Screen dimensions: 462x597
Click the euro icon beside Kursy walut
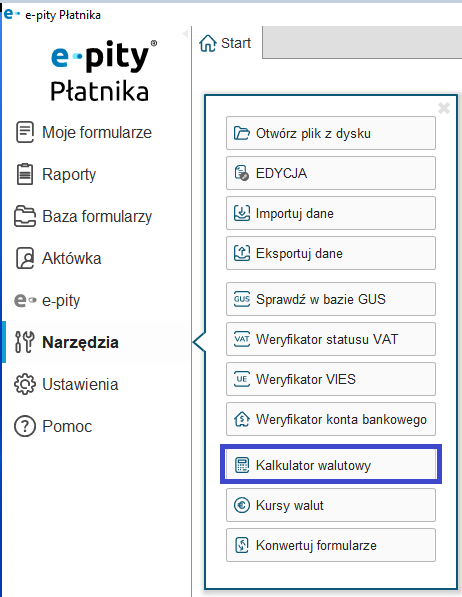(x=242, y=505)
